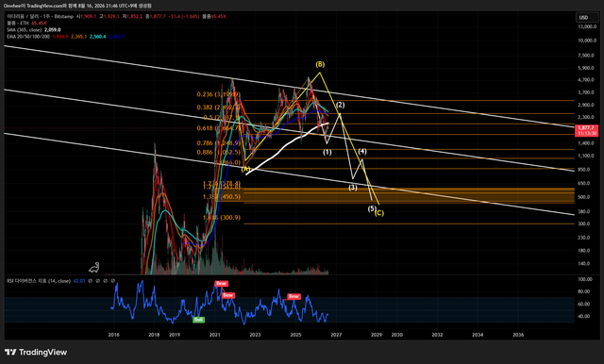Click the 13,000.0 price axis label

pyautogui.click(x=587, y=27)
